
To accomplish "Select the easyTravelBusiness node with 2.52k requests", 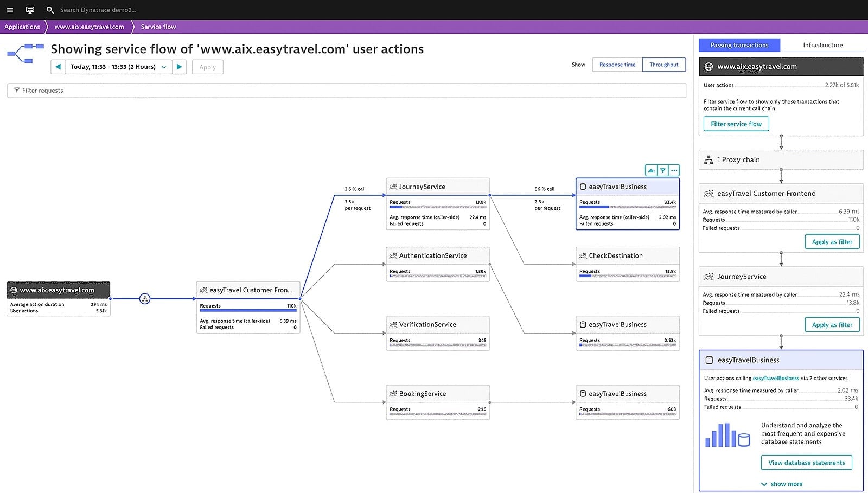I will click(x=628, y=333).
